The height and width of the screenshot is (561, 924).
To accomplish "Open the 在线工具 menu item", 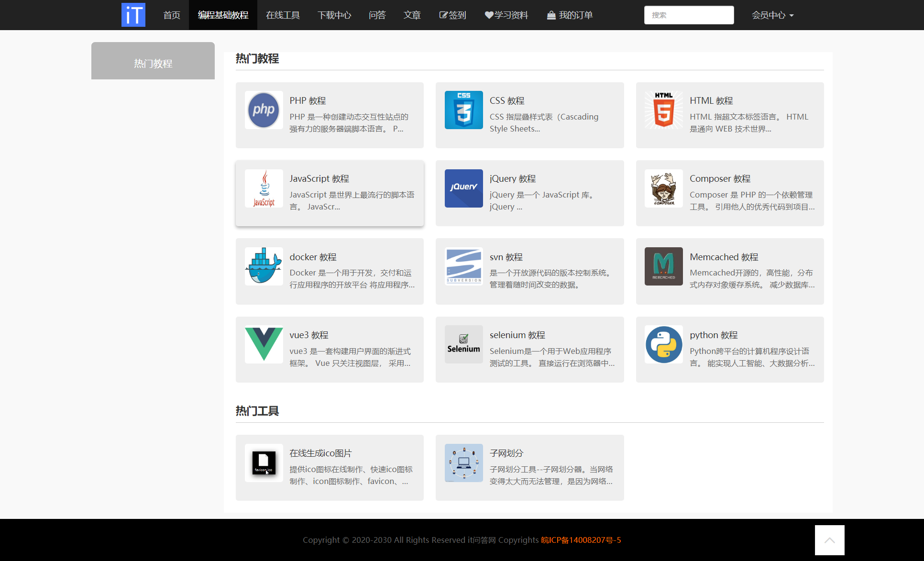I will (283, 15).
